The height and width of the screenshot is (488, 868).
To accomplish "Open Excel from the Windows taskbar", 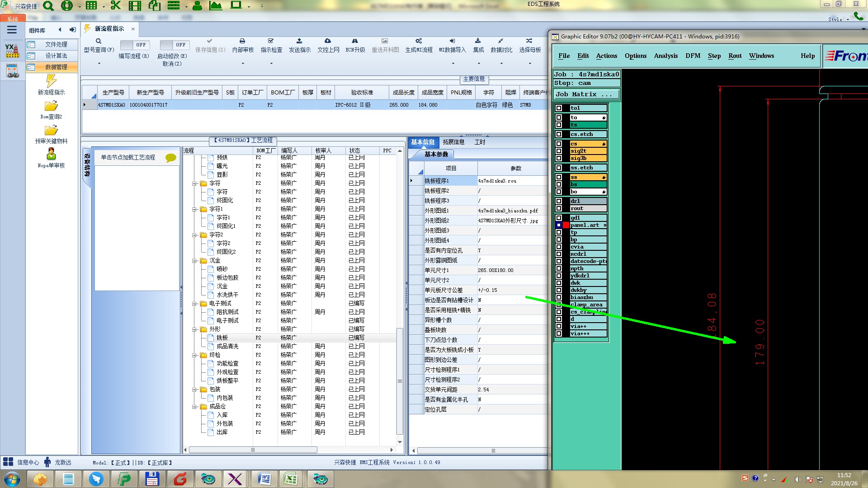I will 290,479.
